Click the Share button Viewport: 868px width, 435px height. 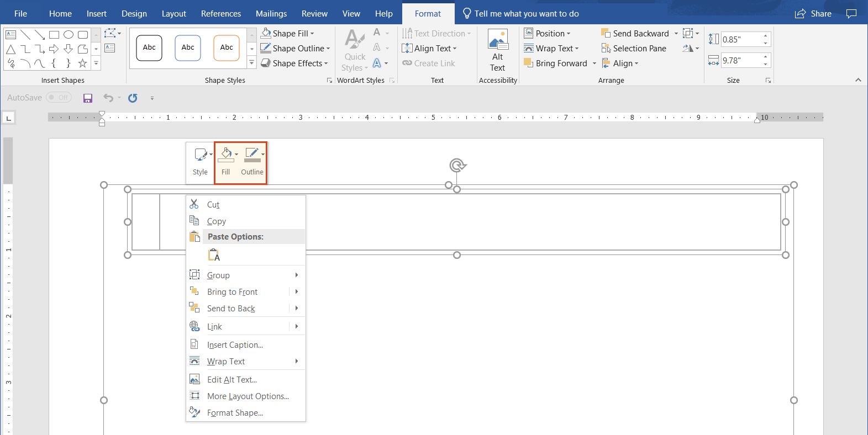(813, 14)
